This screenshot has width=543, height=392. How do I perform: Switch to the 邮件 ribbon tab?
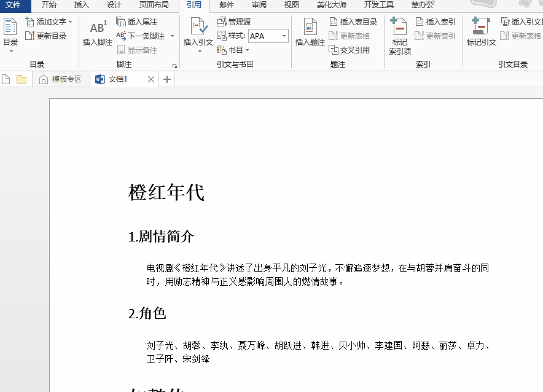coord(227,5)
